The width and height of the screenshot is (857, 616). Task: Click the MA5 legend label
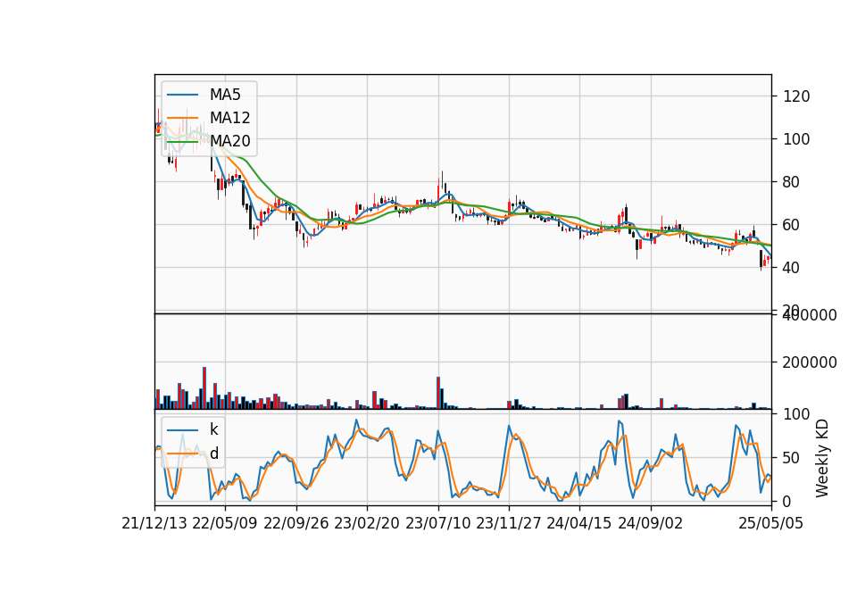pyautogui.click(x=225, y=95)
